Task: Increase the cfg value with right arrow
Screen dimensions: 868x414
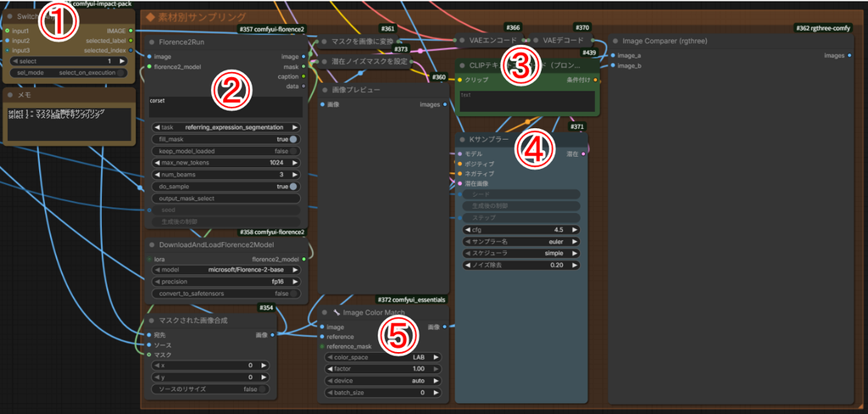Action: coord(576,229)
